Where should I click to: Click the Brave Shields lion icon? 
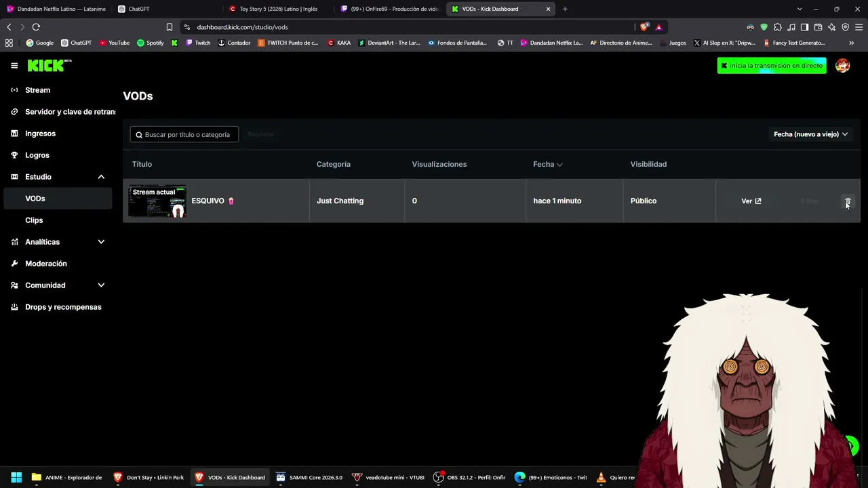point(644,27)
